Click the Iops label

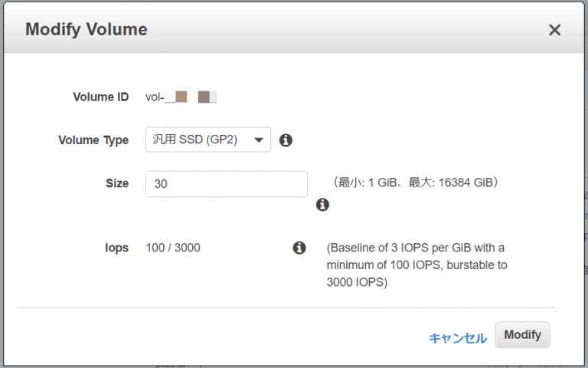point(116,248)
